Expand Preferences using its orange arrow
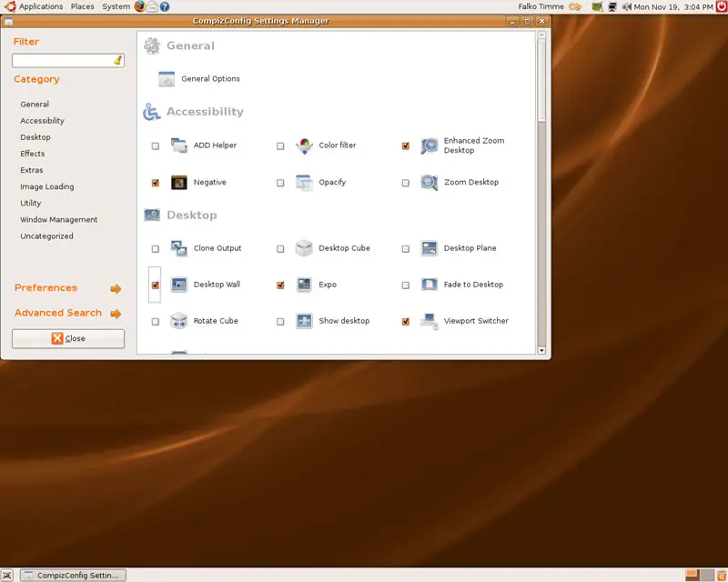Viewport: 728px width, 582px height. [x=116, y=289]
